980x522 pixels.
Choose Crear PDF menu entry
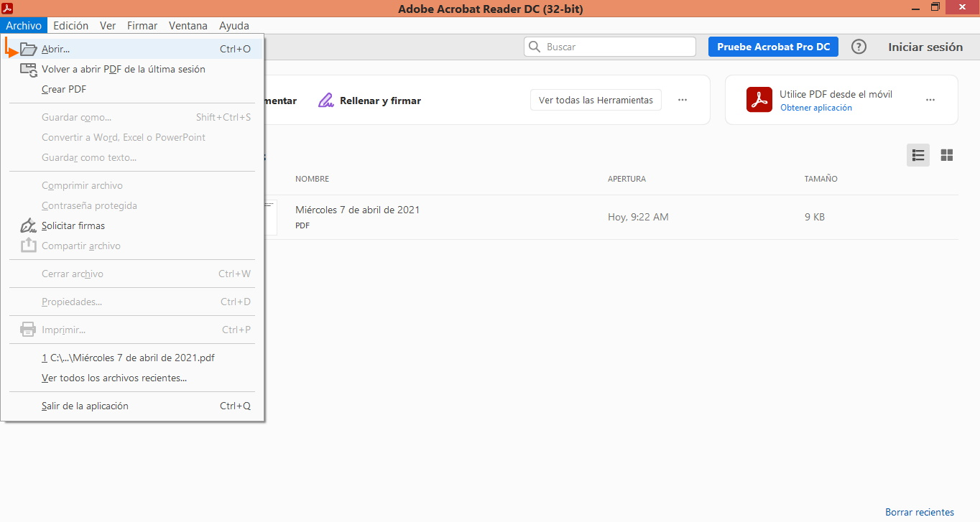[133, 89]
